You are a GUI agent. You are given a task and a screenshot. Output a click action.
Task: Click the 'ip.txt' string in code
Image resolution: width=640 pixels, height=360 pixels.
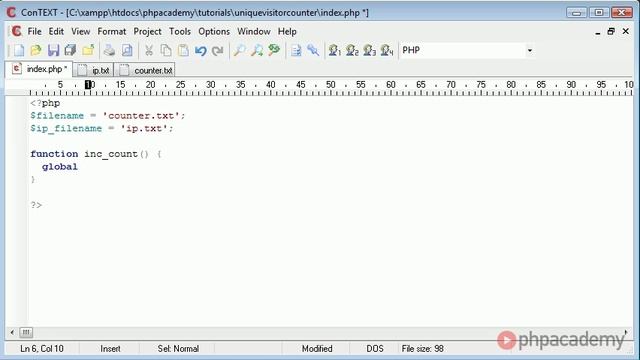coord(144,129)
